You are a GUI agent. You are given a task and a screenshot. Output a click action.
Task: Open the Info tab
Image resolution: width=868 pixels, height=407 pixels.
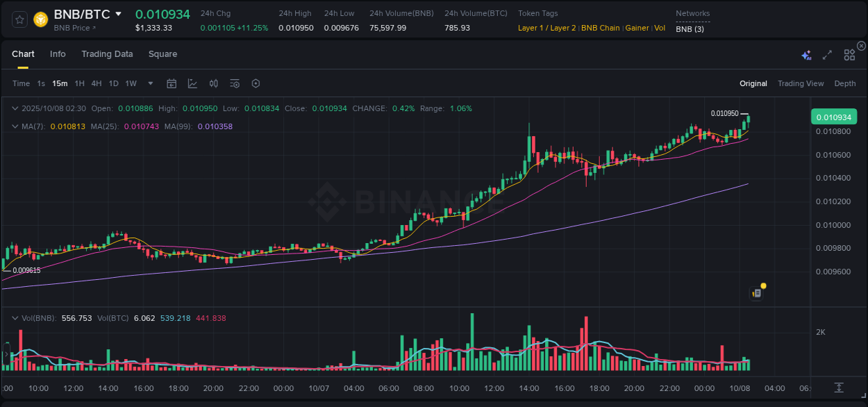58,54
